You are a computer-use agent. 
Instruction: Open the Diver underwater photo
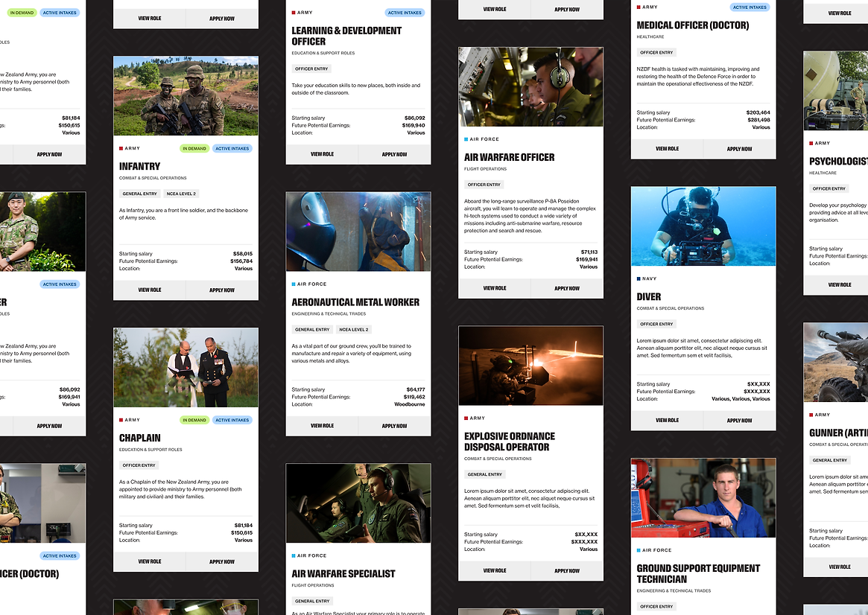(x=703, y=226)
